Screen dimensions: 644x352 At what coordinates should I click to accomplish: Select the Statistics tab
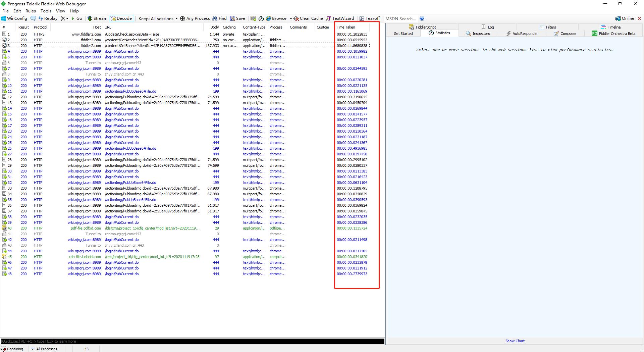(x=439, y=33)
